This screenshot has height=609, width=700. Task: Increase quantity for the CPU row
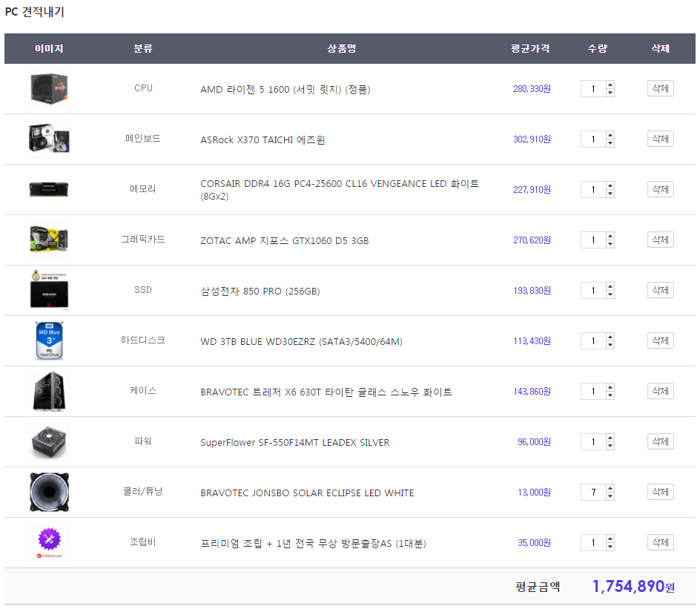610,85
